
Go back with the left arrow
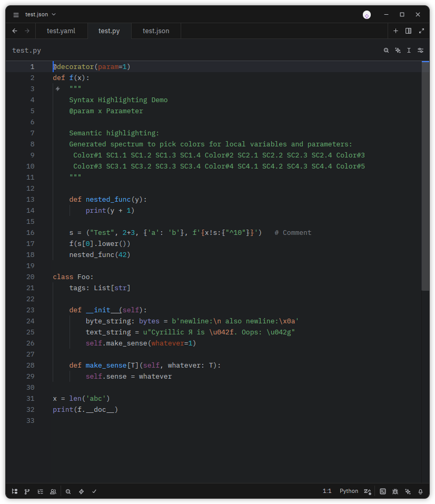15,31
